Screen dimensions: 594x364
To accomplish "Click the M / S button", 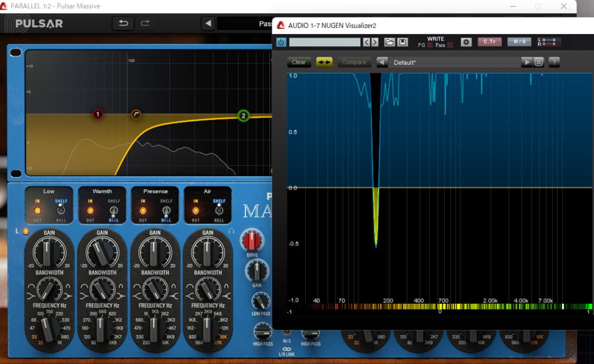I will tap(519, 42).
